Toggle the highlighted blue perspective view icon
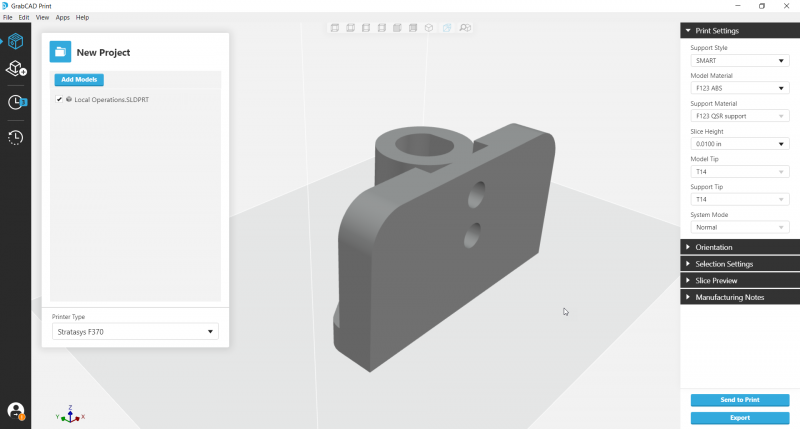The width and height of the screenshot is (800, 429). click(x=447, y=28)
